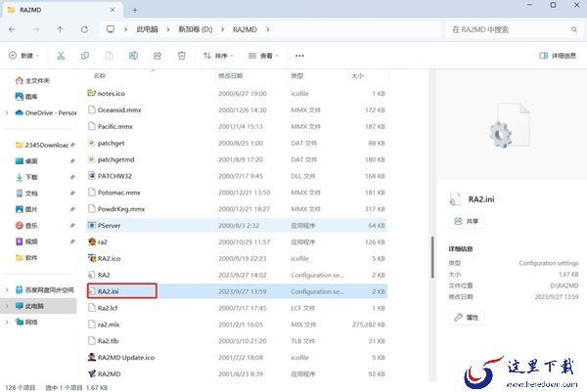Select the 2023/9/27 14:02 RA2 configuration file

237,275
